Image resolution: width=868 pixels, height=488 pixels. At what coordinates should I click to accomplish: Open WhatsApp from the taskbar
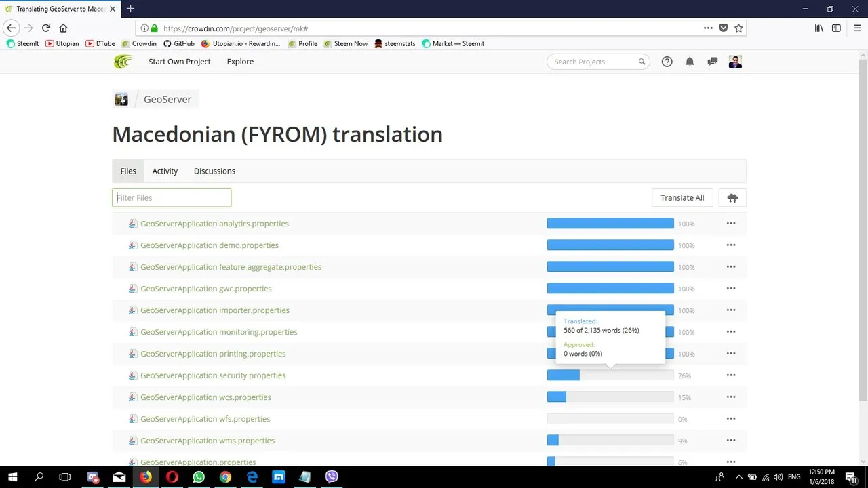point(199,477)
